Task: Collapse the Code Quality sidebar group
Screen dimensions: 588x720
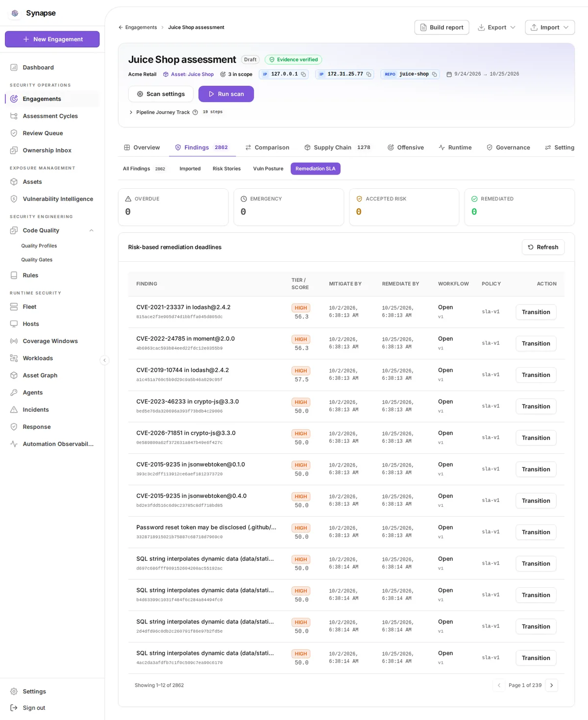Action: [x=91, y=230]
